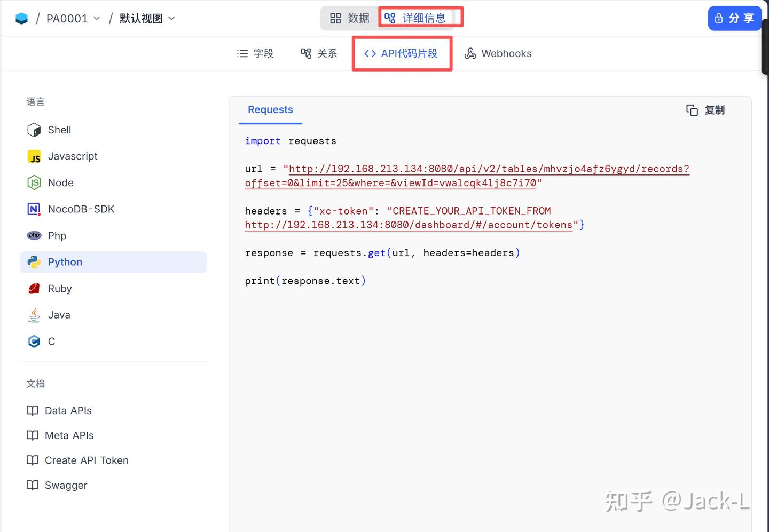Switch to the 数据 view toggle

(x=350, y=19)
